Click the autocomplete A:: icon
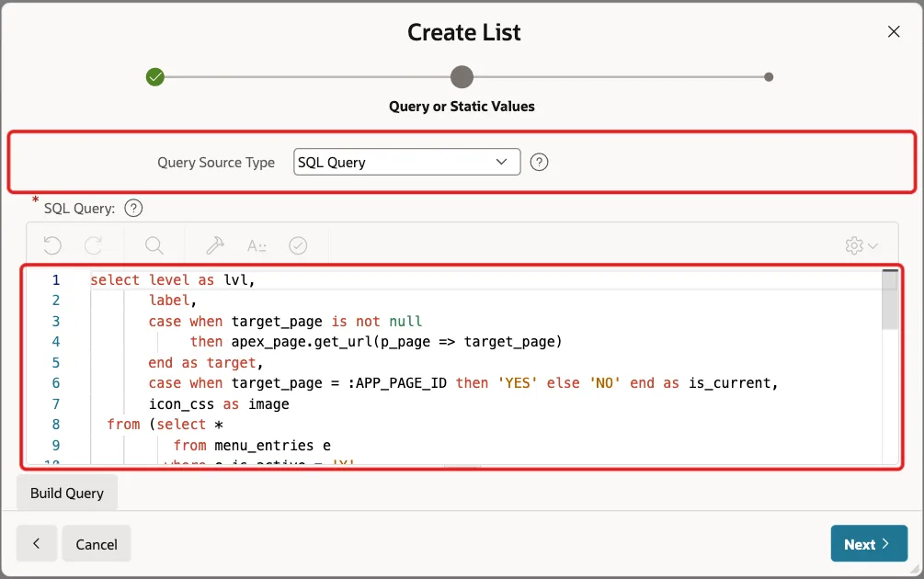 click(257, 245)
